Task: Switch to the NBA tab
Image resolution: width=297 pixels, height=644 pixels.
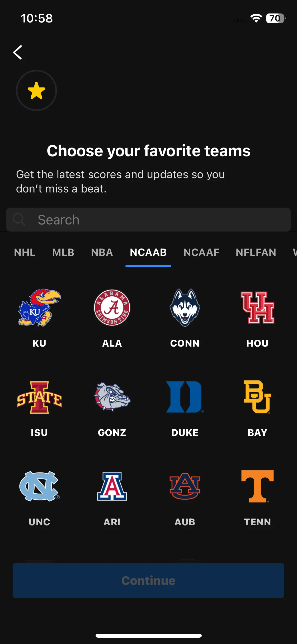Action: coord(102,252)
